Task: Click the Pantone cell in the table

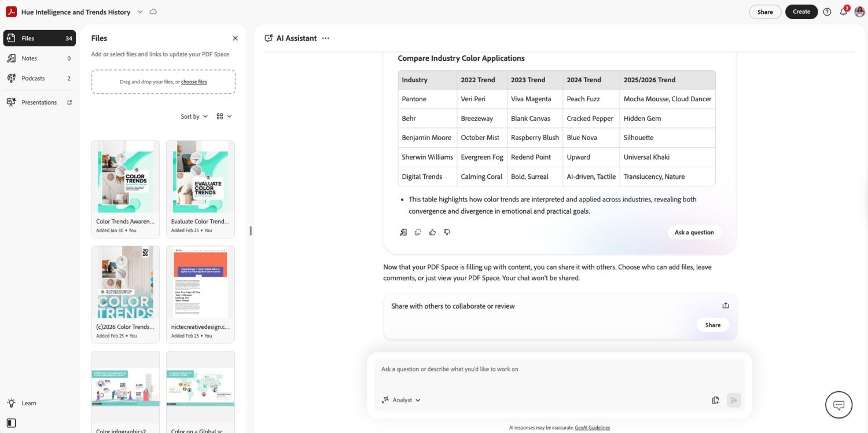Action: [427, 99]
